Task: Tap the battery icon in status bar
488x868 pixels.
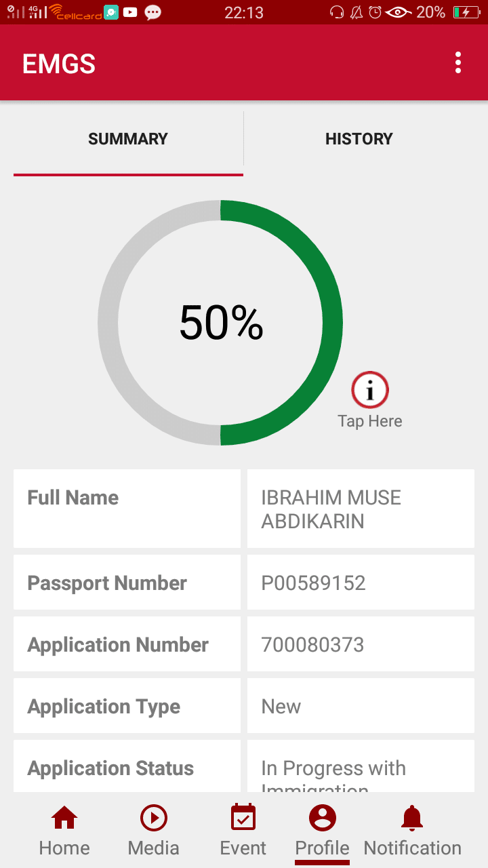Action: [466, 12]
